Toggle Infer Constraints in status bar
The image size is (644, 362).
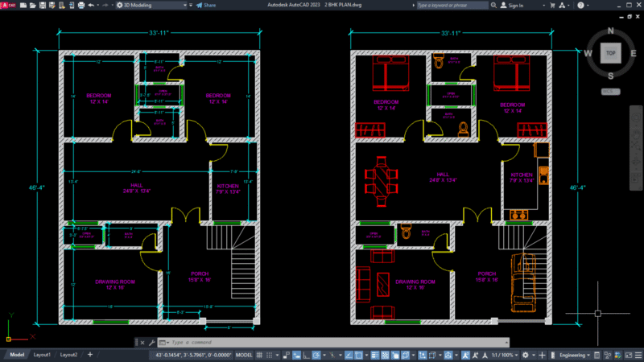tap(287, 355)
